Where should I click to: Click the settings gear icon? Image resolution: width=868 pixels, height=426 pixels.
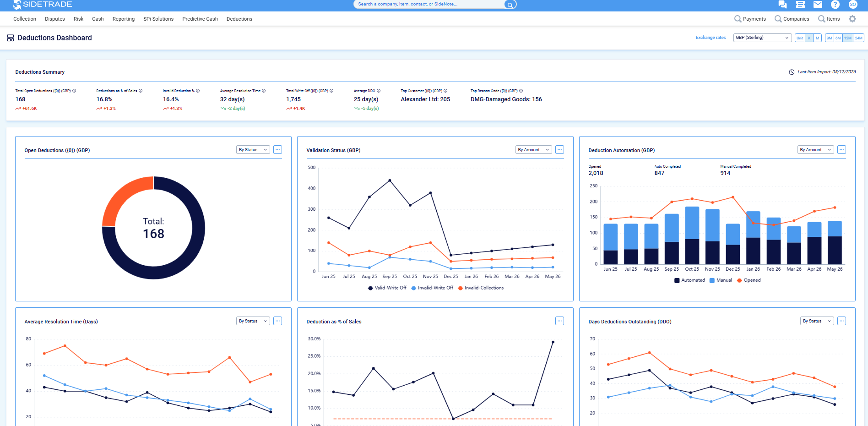coord(852,19)
